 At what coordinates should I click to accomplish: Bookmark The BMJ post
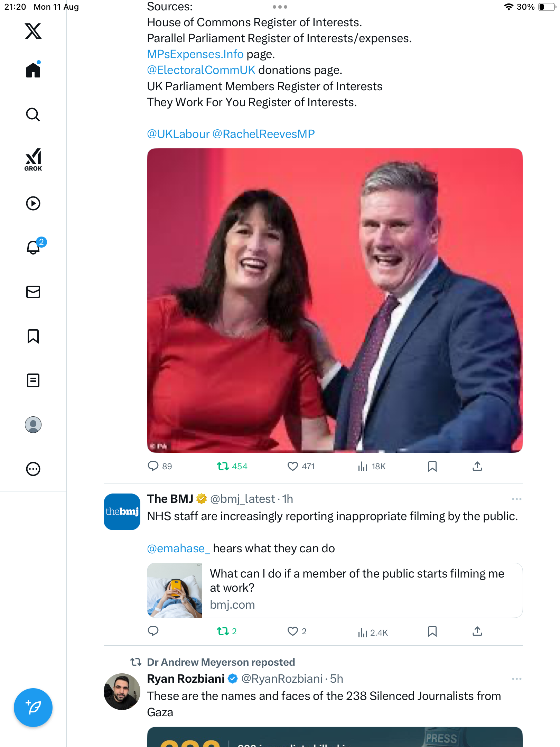[432, 631]
